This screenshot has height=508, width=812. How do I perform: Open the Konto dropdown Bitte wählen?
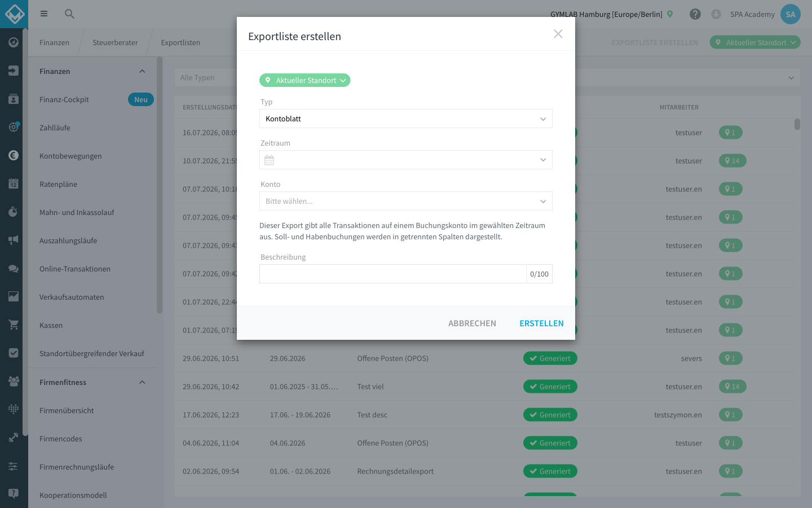[x=406, y=201]
